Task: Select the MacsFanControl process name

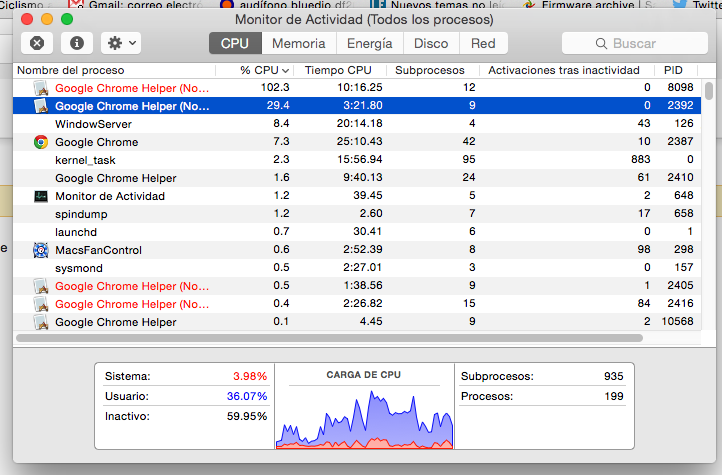Action: pyautogui.click(x=99, y=250)
